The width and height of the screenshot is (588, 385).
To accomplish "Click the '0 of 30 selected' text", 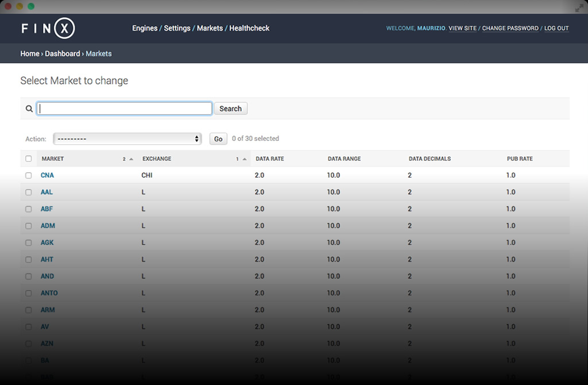I will 256,138.
